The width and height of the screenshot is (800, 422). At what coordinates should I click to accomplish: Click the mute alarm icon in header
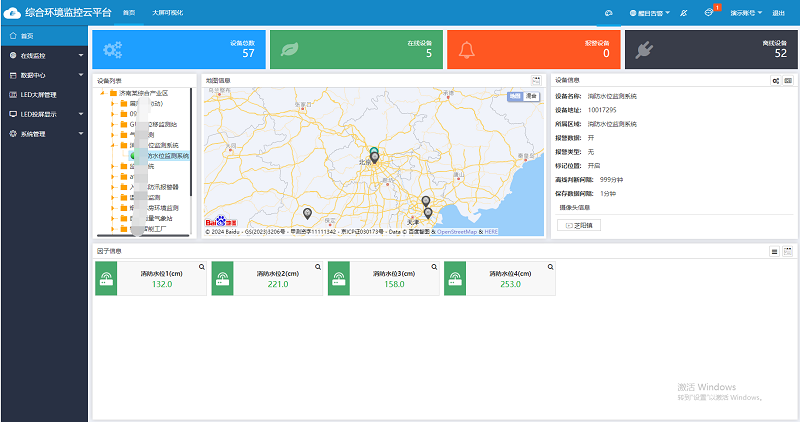coord(683,13)
